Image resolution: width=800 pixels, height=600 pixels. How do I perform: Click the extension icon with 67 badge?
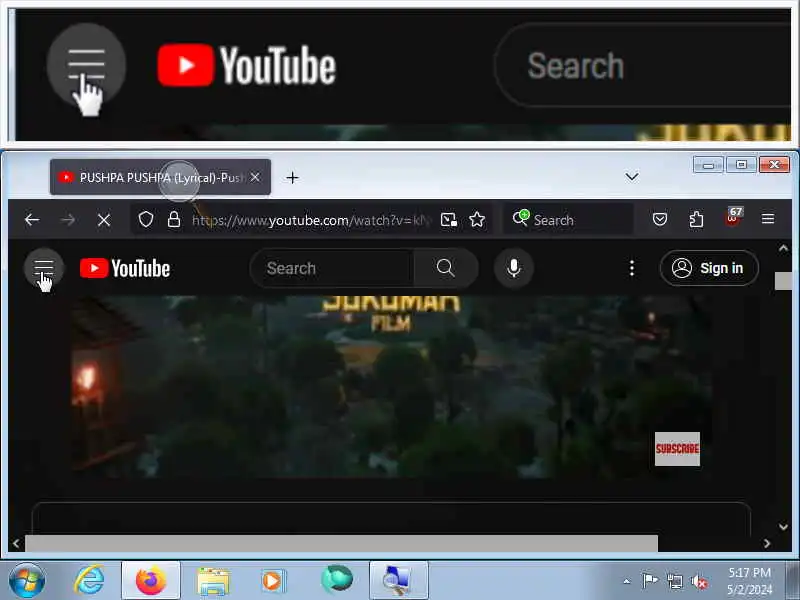(733, 217)
